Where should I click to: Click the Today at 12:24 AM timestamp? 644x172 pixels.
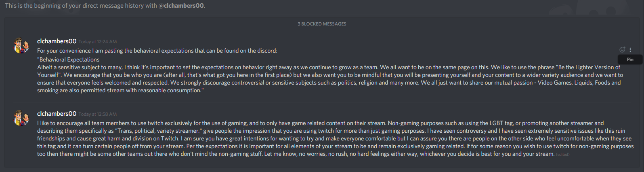98,42
